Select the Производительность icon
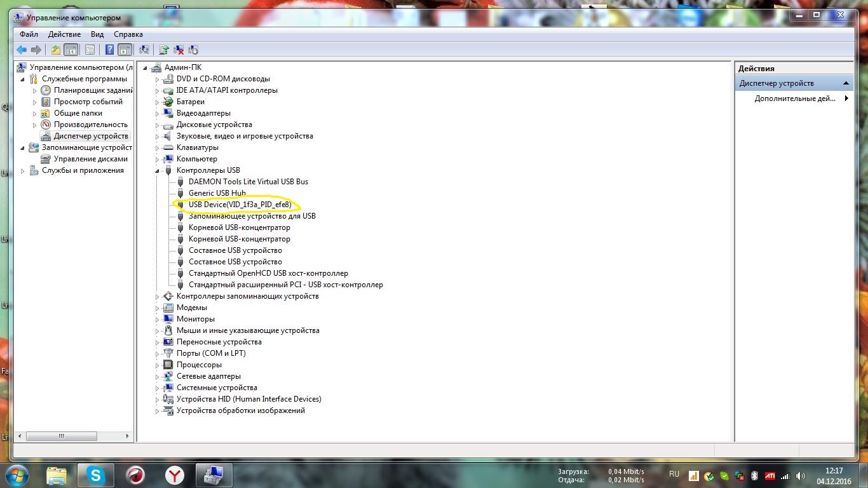Screen dimensions: 868x488 [46, 125]
